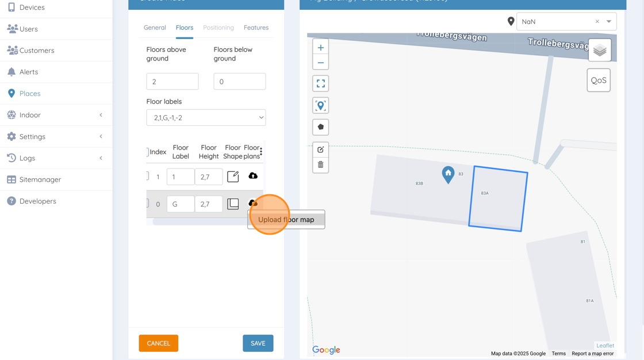Click the home marker on map
Image resolution: width=644 pixels, height=360 pixels.
coord(448,175)
